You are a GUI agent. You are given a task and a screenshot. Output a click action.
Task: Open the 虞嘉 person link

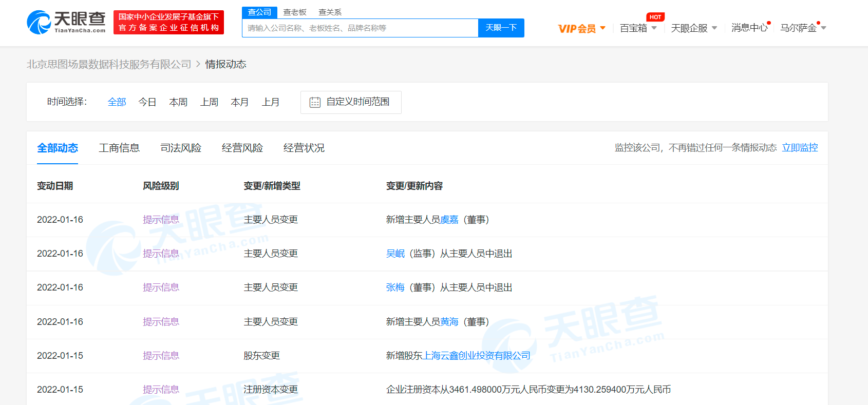tap(449, 220)
